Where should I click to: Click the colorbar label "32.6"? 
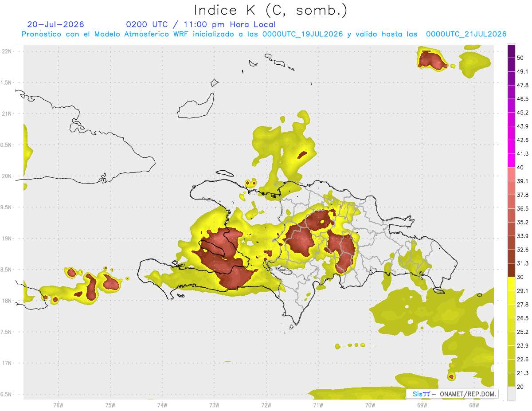(523, 250)
